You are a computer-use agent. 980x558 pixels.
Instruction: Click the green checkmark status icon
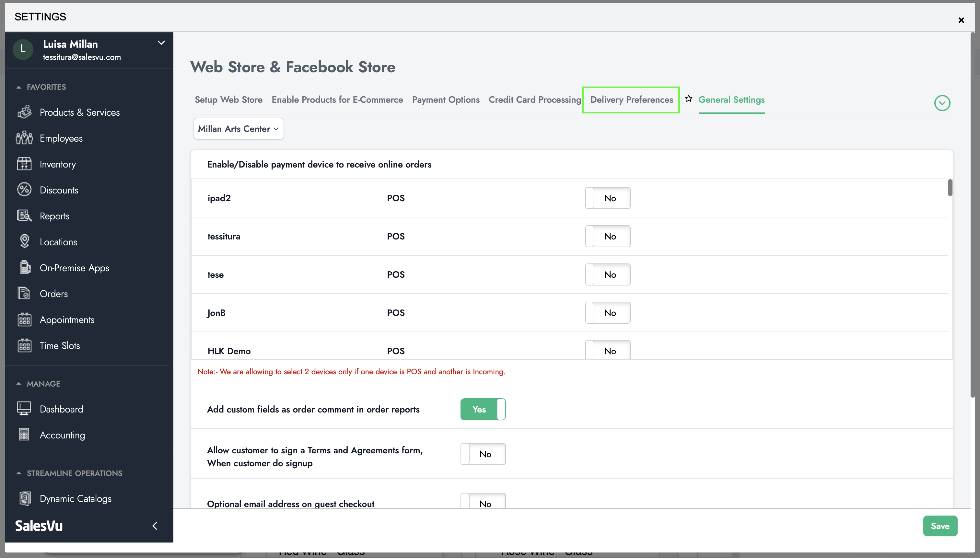click(942, 102)
